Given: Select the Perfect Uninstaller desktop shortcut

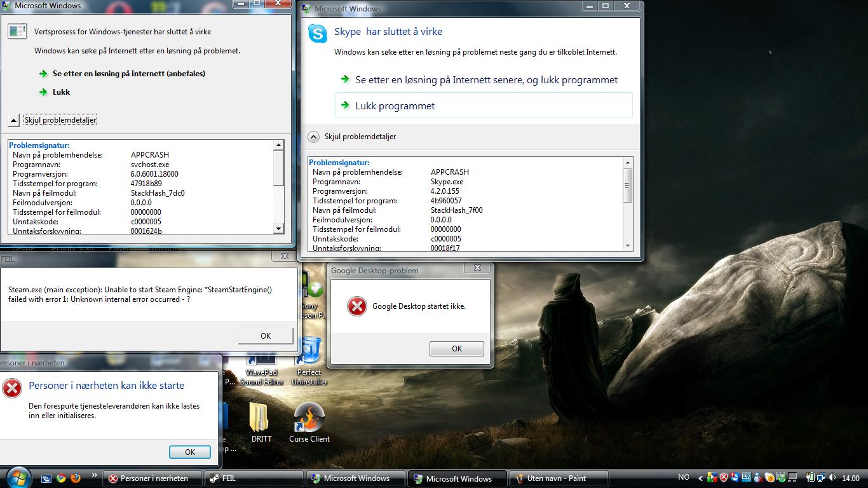Looking at the screenshot, I should (x=309, y=362).
